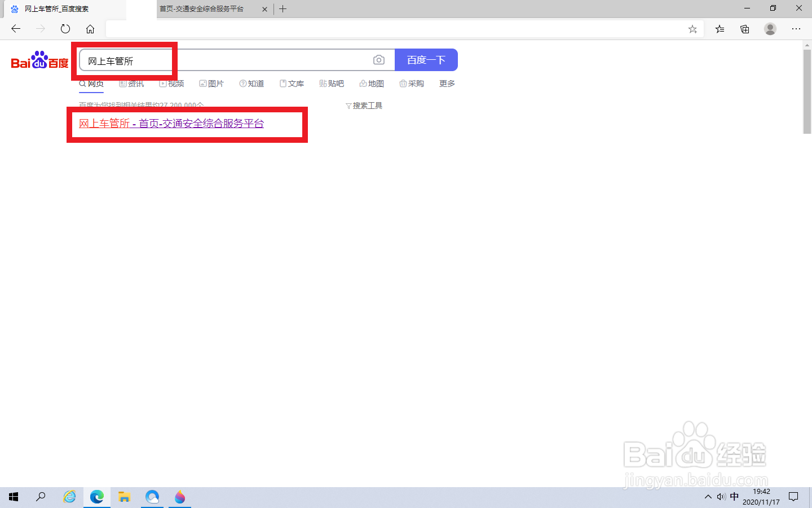Click in the Baidu search input field
This screenshot has width=812, height=508.
click(237, 60)
